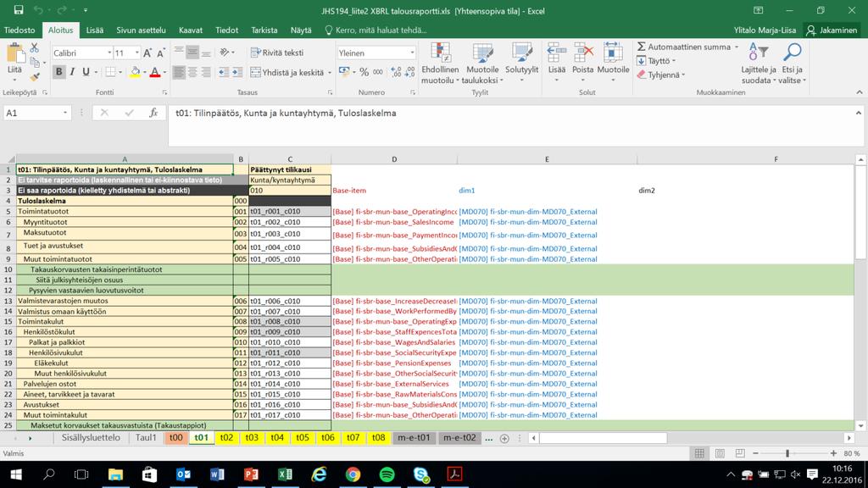
Task: Enable Rivitä teksti wrap text
Action: [x=277, y=53]
